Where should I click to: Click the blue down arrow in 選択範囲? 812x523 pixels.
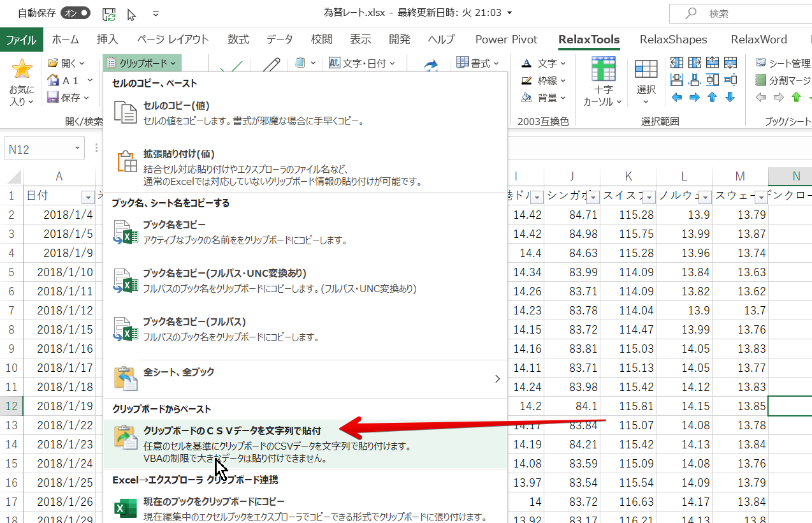tap(730, 98)
